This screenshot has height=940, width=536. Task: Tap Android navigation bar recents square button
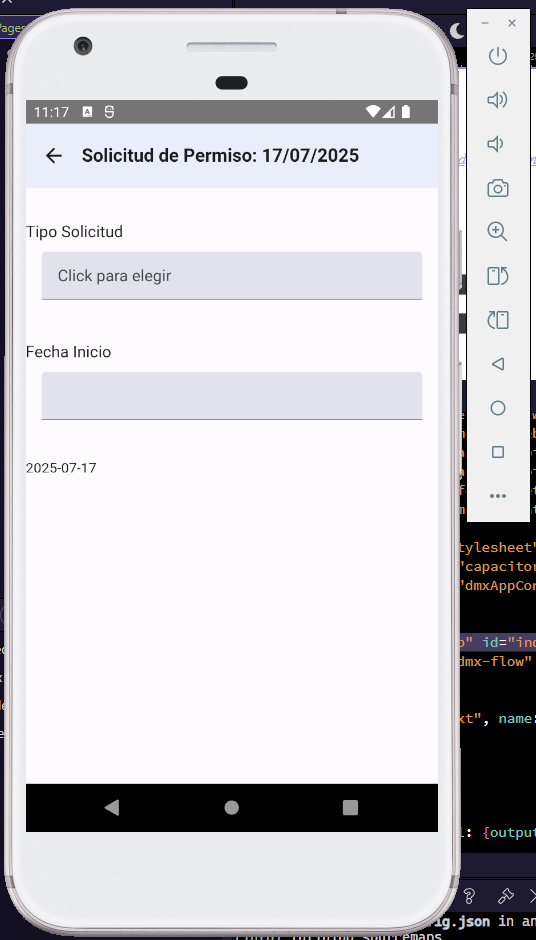pyautogui.click(x=350, y=808)
